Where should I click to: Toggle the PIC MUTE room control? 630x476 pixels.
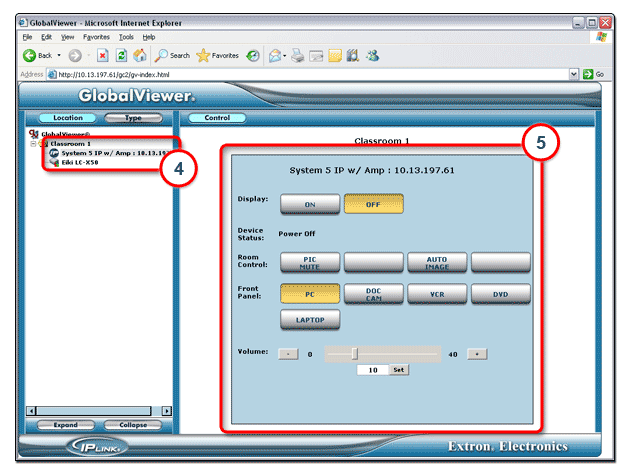(309, 262)
